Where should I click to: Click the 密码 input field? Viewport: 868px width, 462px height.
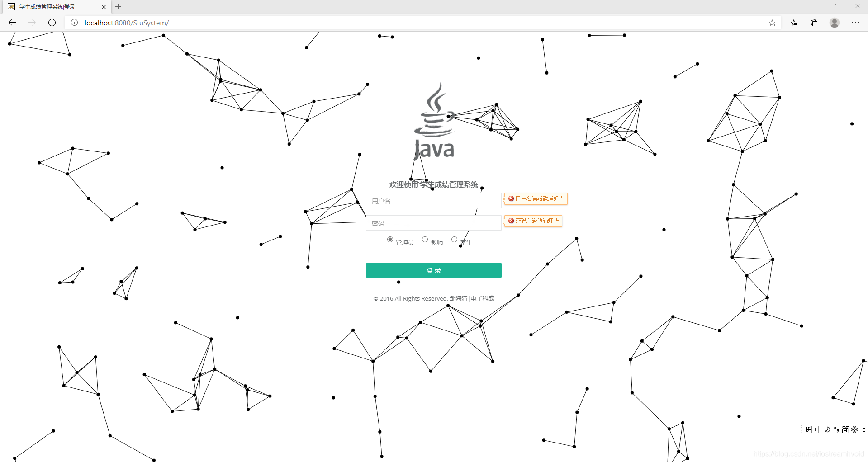[x=433, y=223]
